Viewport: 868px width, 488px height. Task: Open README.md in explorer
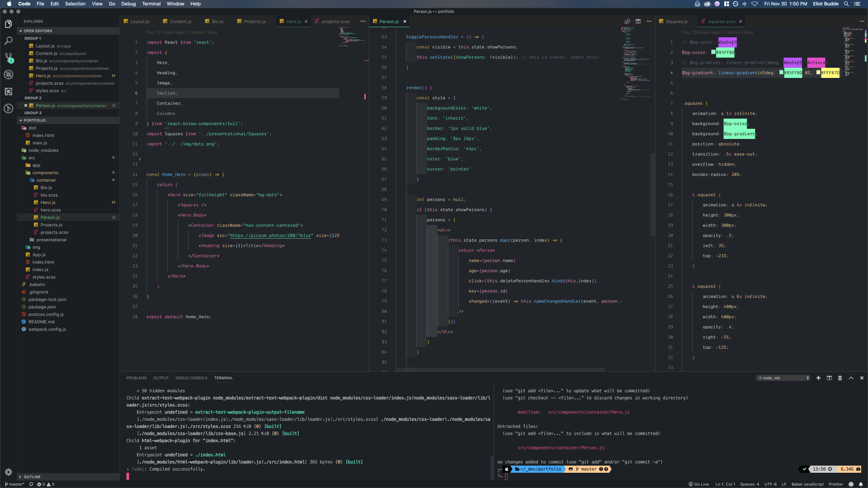pyautogui.click(x=41, y=322)
